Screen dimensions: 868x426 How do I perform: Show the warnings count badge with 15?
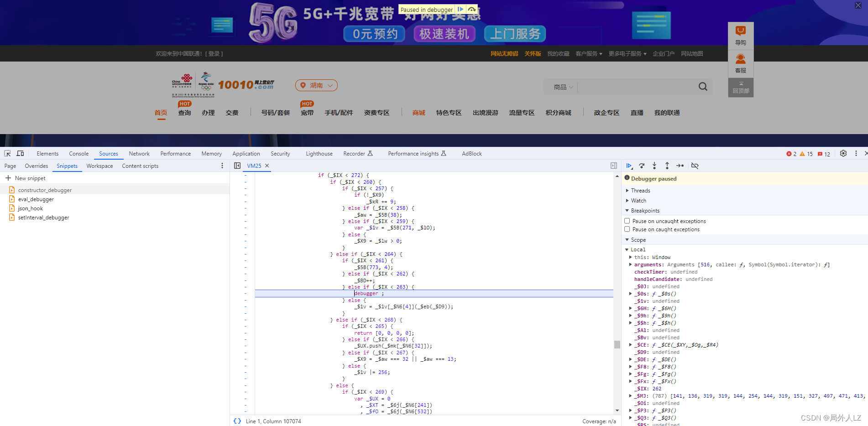[806, 154]
